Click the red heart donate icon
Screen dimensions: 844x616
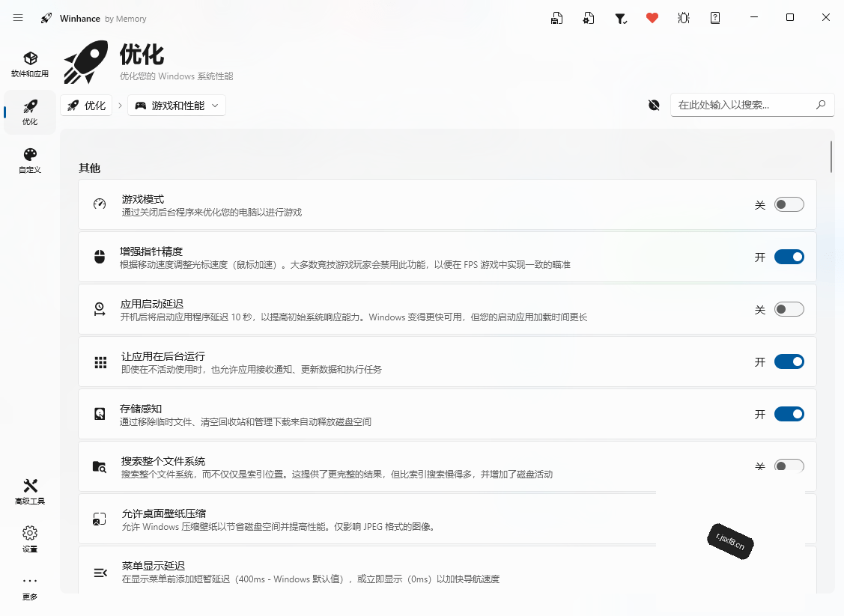[652, 18]
